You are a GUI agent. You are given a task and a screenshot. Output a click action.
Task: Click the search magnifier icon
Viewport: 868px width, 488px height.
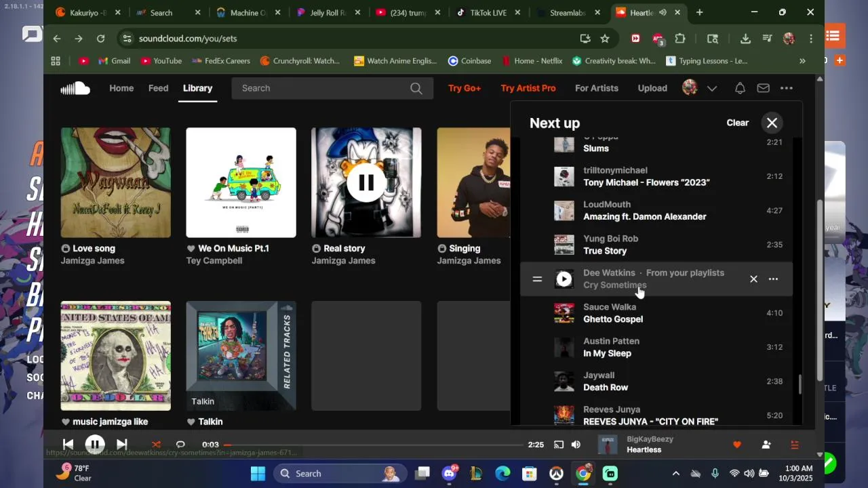pos(416,88)
